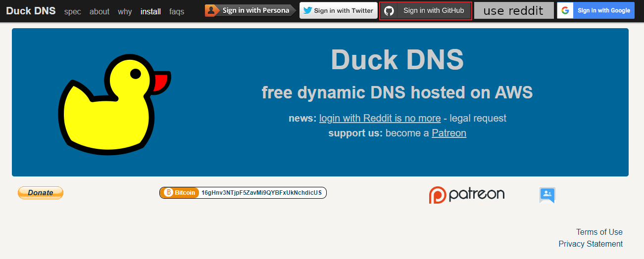The height and width of the screenshot is (259, 644).
Task: Open the about page
Action: 99,11
